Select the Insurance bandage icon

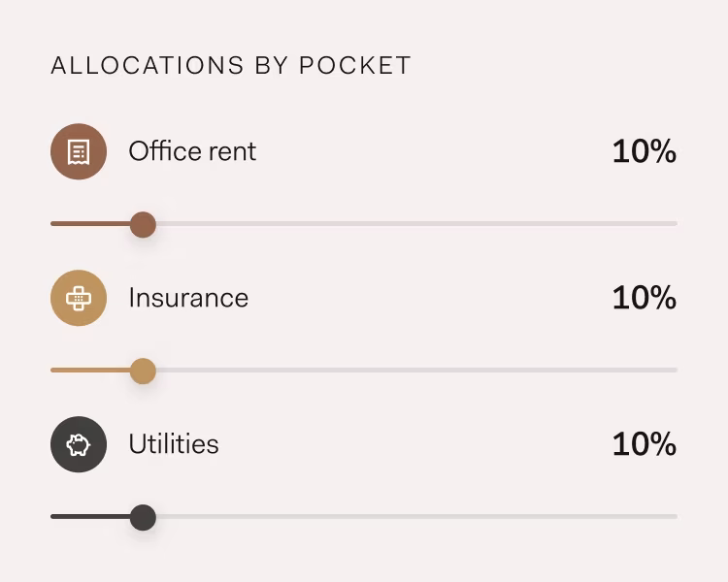(79, 298)
